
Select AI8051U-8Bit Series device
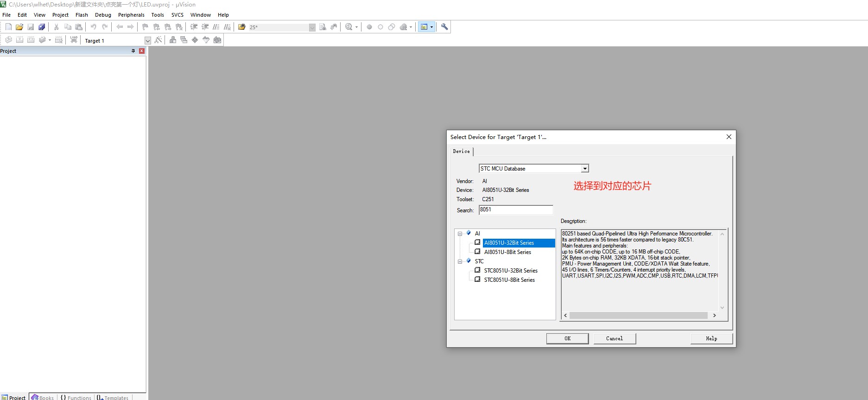pos(507,252)
